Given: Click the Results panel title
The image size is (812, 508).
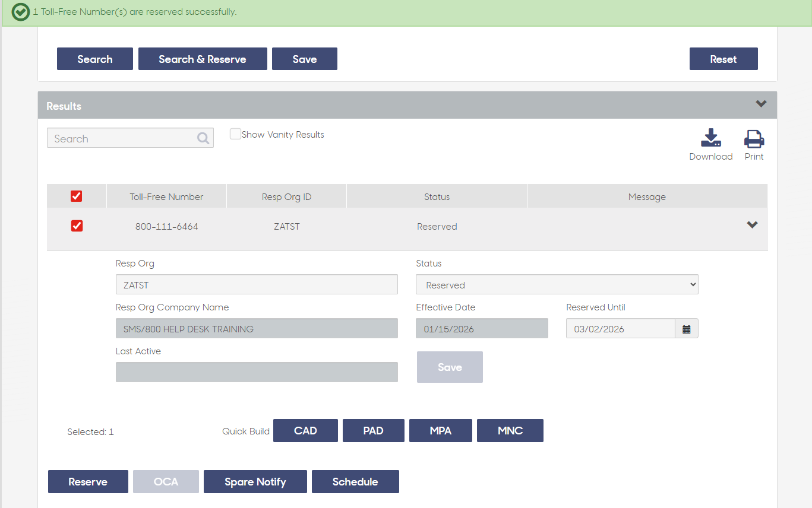Looking at the screenshot, I should 64,106.
